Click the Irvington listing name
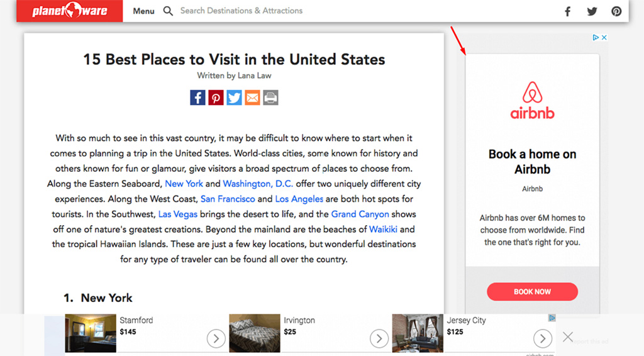This screenshot has width=644, height=356. coord(299,320)
